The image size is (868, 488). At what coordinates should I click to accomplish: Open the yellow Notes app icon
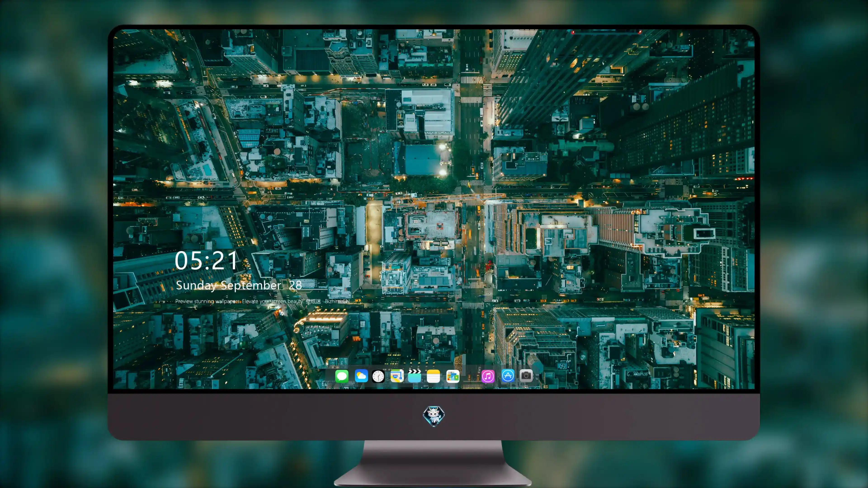pyautogui.click(x=433, y=376)
